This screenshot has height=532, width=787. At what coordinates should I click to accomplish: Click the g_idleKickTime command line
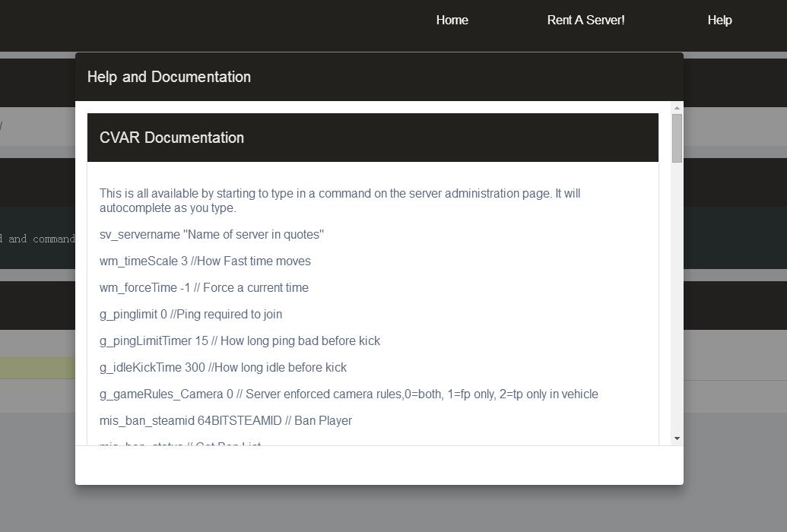tap(223, 368)
